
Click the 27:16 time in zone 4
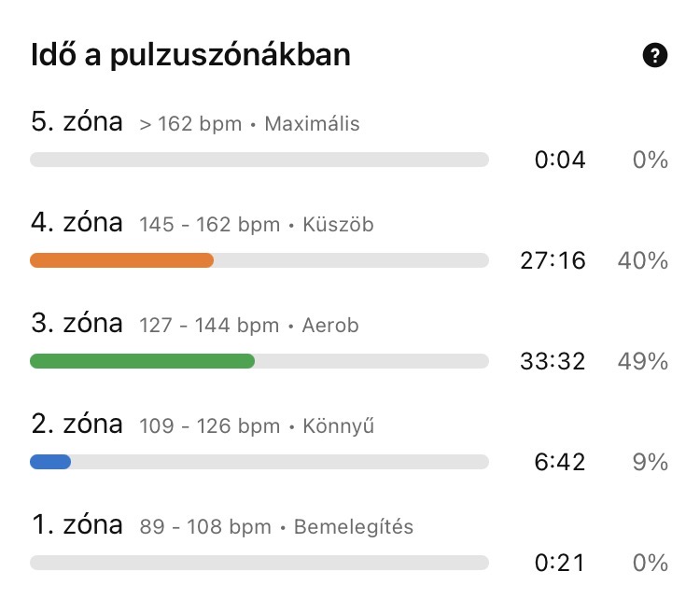[x=553, y=260]
